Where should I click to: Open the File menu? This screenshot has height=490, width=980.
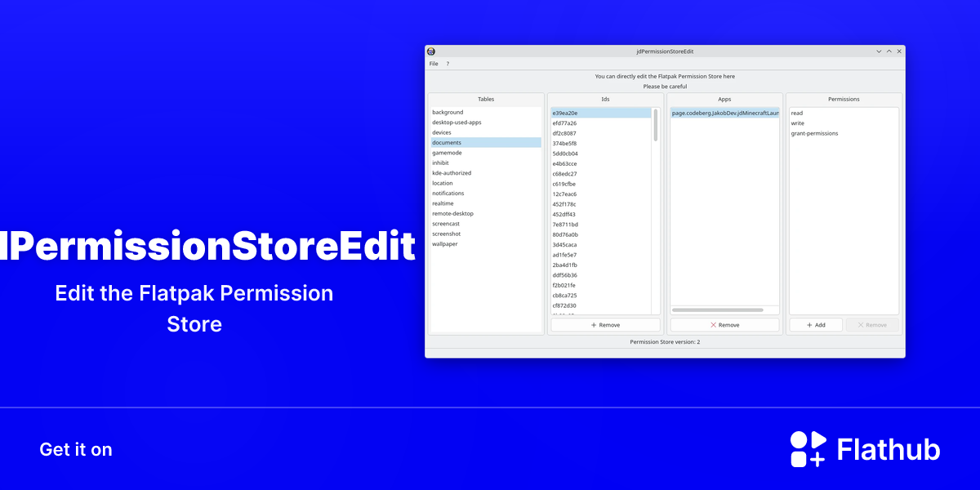434,64
